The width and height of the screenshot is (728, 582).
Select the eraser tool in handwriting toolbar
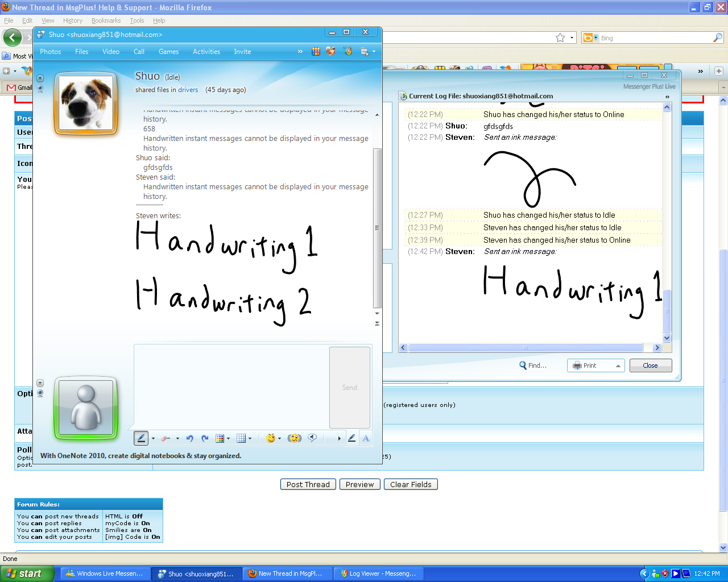166,438
